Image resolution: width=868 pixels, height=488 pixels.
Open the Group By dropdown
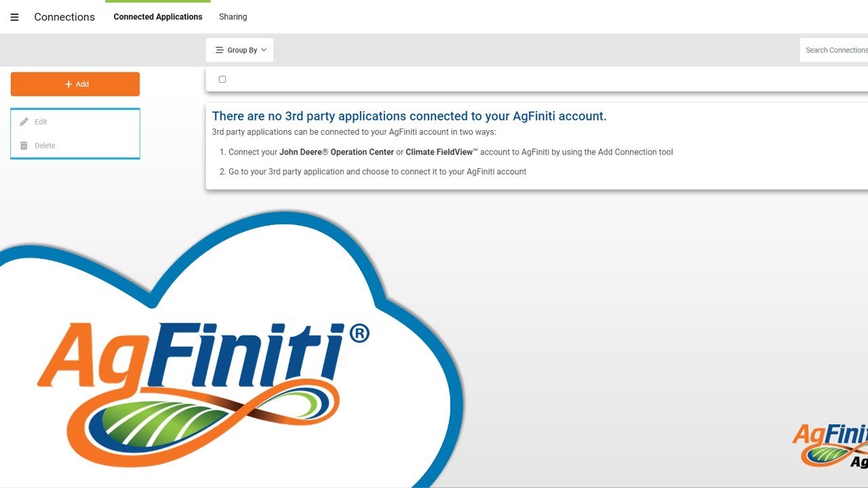point(240,50)
